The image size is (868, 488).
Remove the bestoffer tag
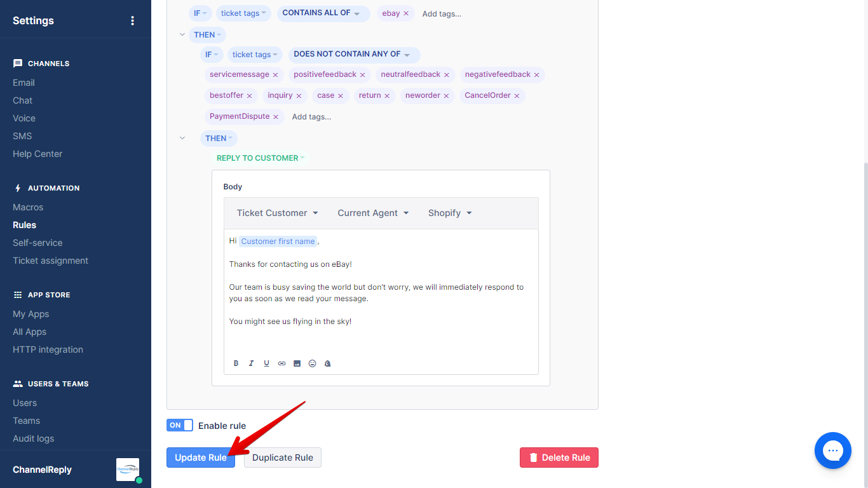point(249,96)
